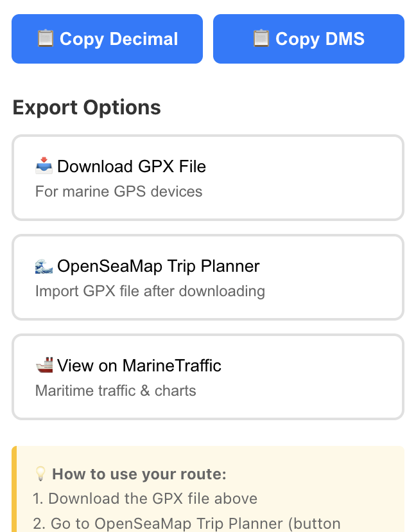
Task: Click the yellow tip box left border
Action: [x=14, y=489]
